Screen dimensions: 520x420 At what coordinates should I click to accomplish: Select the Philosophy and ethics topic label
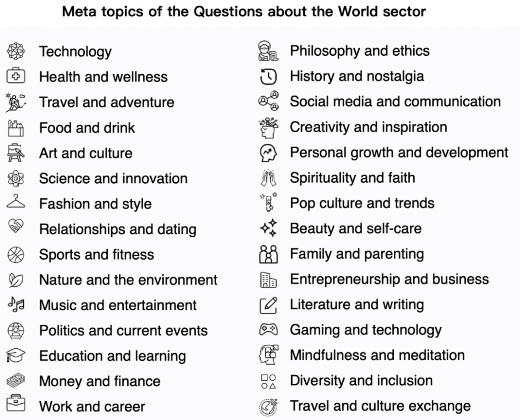point(360,51)
